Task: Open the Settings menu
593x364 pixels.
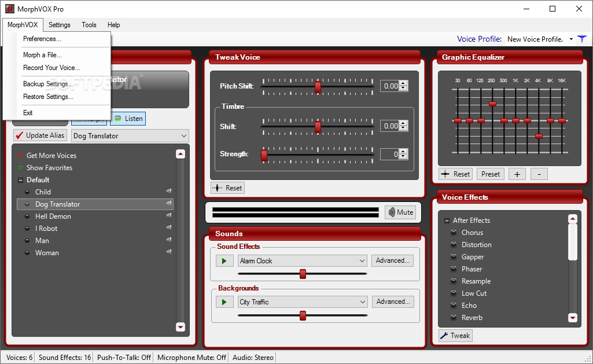Action: 60,25
